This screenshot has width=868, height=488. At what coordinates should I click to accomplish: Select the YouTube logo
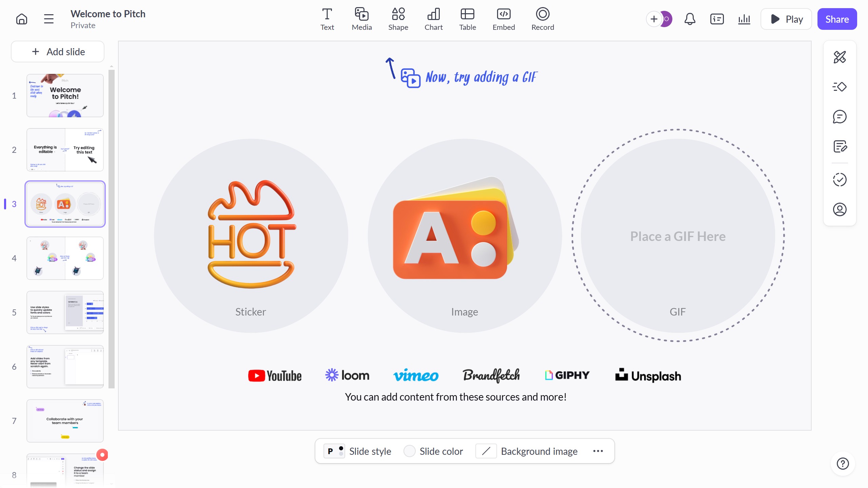(x=275, y=375)
